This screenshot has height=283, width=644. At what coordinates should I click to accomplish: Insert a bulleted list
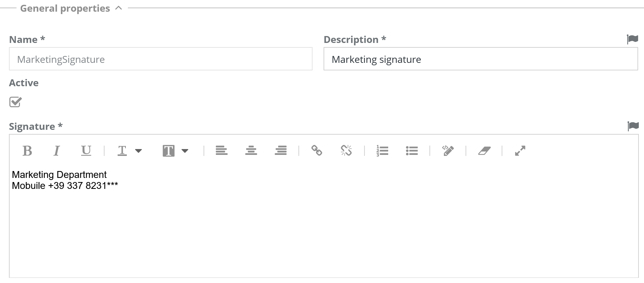[412, 151]
